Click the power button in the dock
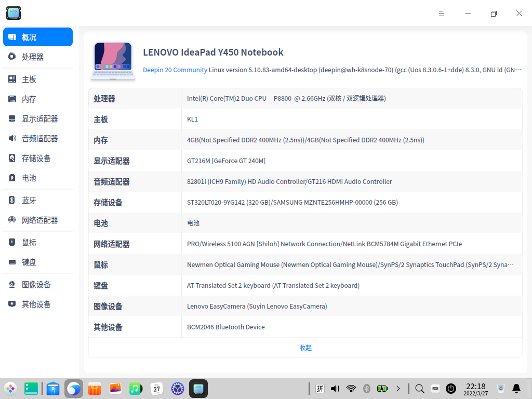The height and width of the screenshot is (399, 532). (451, 389)
